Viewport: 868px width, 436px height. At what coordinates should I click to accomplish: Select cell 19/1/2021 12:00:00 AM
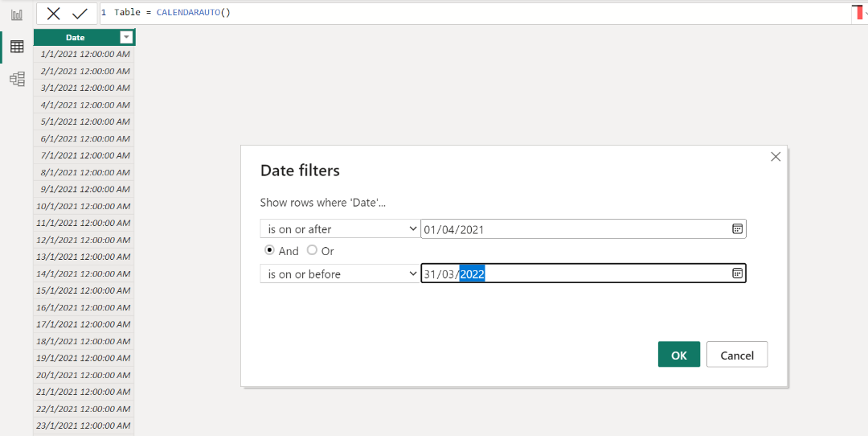coord(84,358)
